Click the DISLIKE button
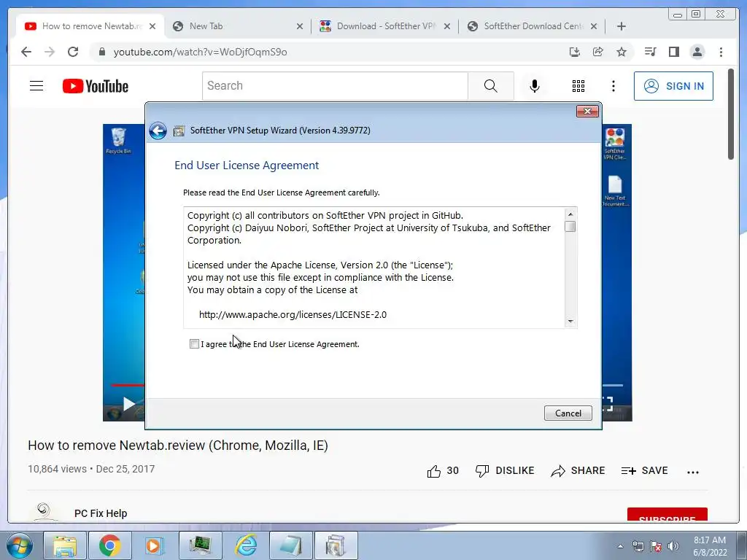 pos(505,471)
